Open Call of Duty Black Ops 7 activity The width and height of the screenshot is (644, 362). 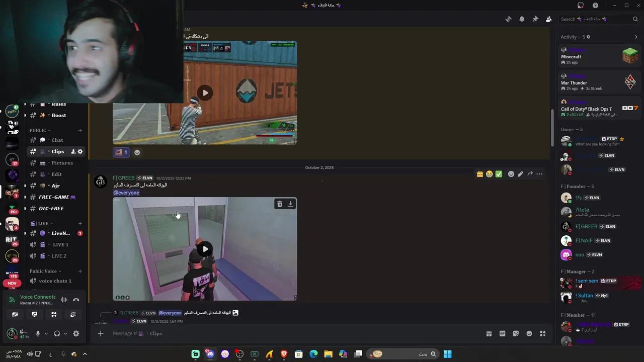click(599, 108)
